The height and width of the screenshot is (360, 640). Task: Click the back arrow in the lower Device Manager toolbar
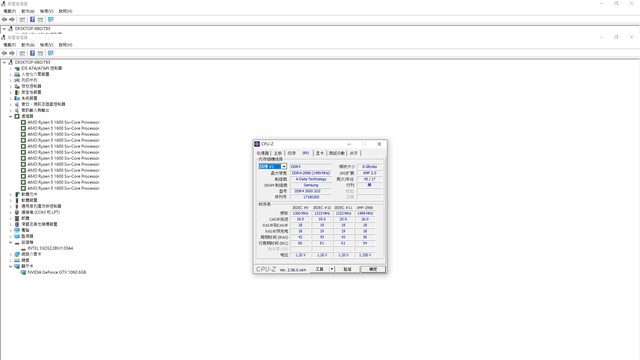(x=4, y=53)
